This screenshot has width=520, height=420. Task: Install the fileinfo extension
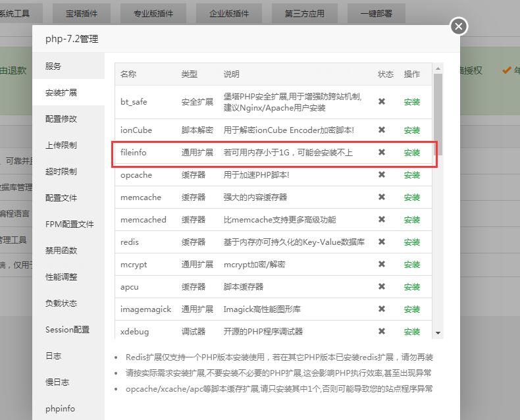[412, 153]
